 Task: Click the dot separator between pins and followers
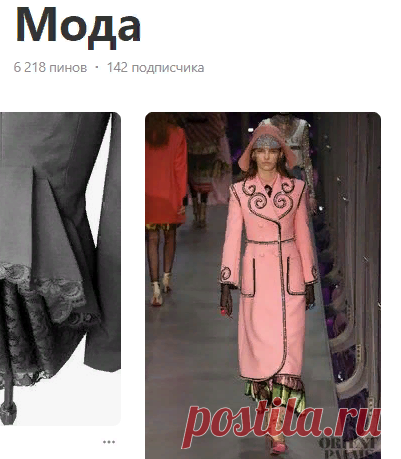tap(97, 67)
